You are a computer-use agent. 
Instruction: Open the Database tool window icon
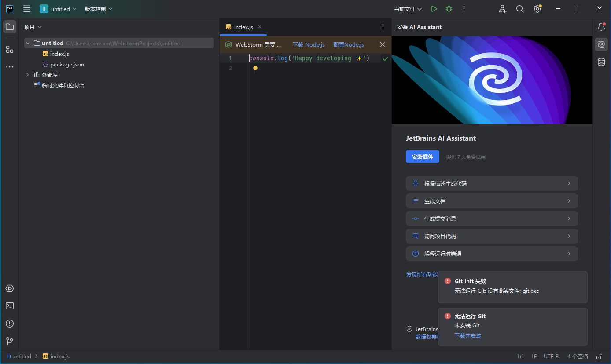[601, 62]
